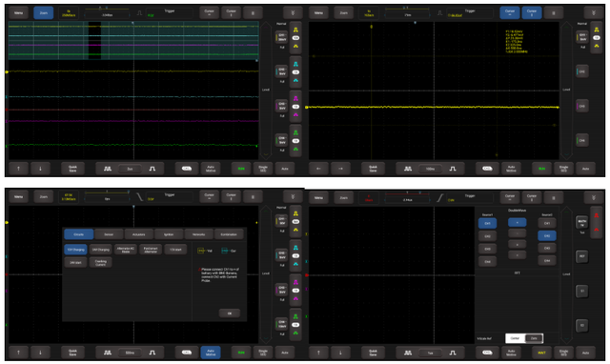
Task: Confirm automotive dialog with OK button
Action: click(230, 313)
